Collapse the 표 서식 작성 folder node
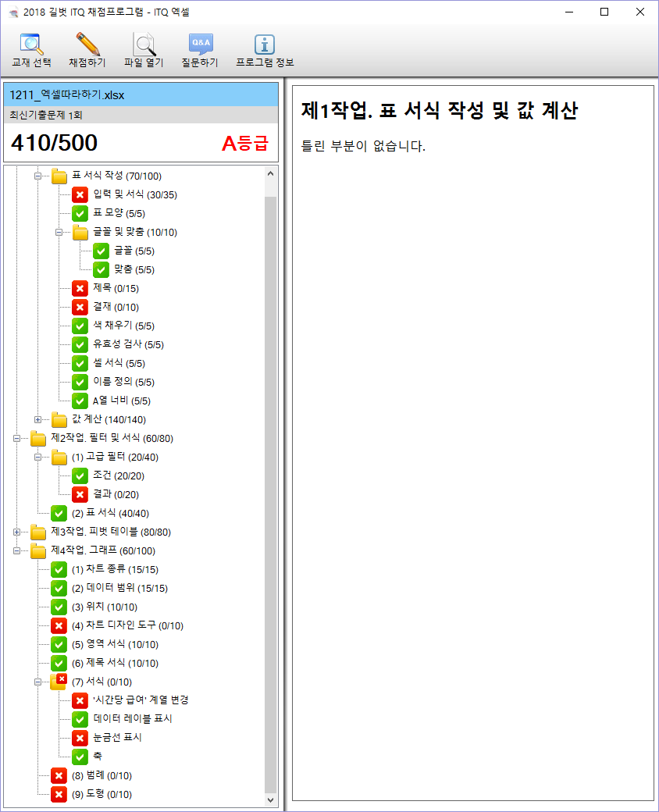659x812 pixels. (x=37, y=176)
